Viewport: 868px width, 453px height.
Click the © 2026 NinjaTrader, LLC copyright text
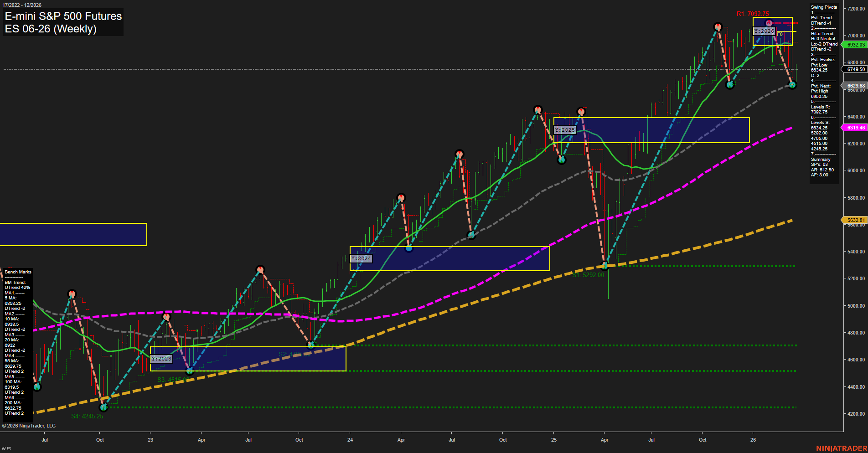29,426
